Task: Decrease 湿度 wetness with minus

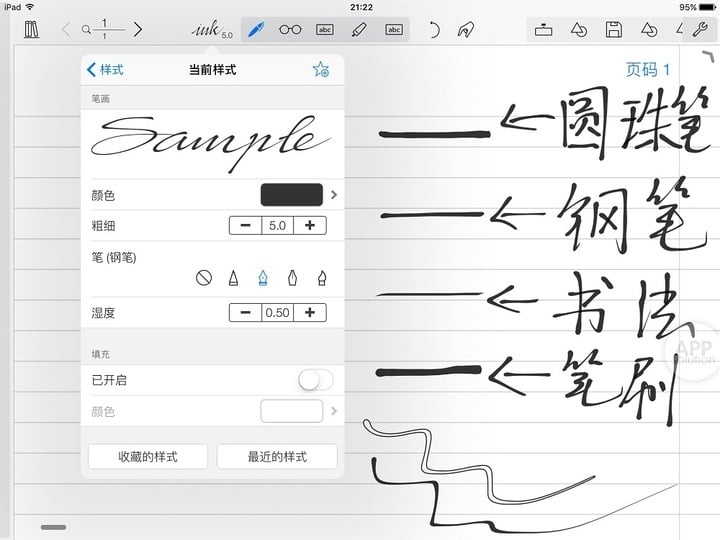Action: click(245, 313)
